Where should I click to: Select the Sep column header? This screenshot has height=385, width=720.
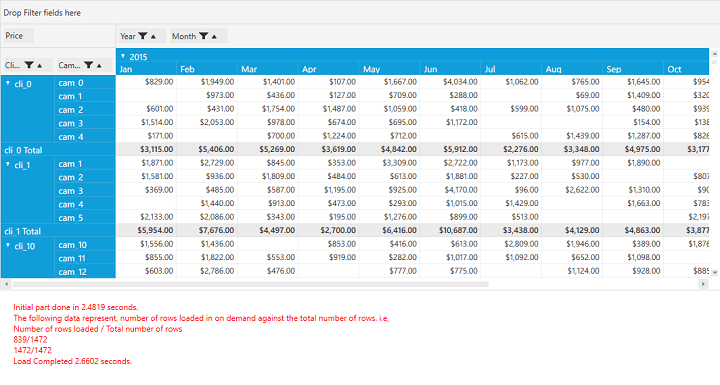[633, 69]
